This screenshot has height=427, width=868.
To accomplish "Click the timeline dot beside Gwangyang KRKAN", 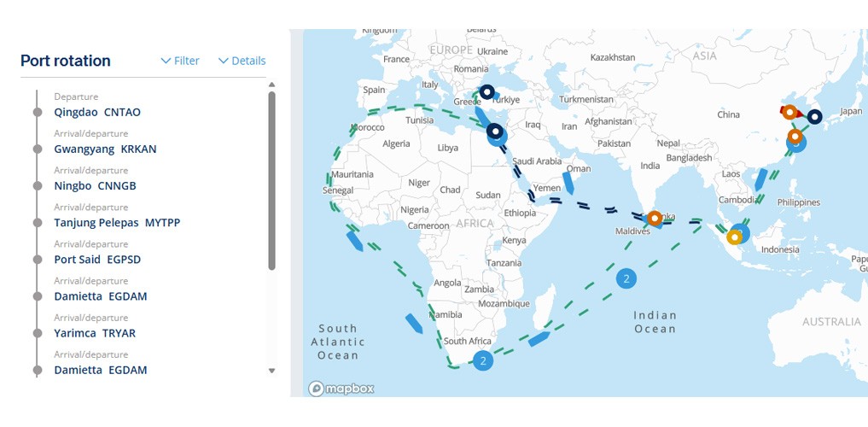I will (38, 149).
